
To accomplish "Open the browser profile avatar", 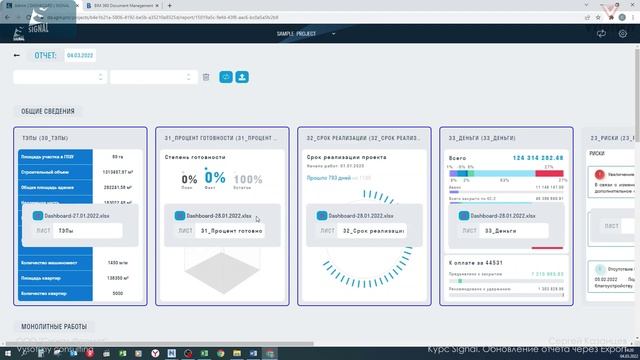I will 622,18.
